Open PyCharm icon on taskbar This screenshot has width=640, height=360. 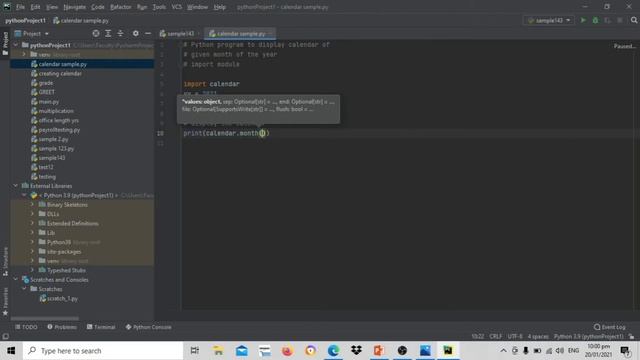tap(448, 351)
